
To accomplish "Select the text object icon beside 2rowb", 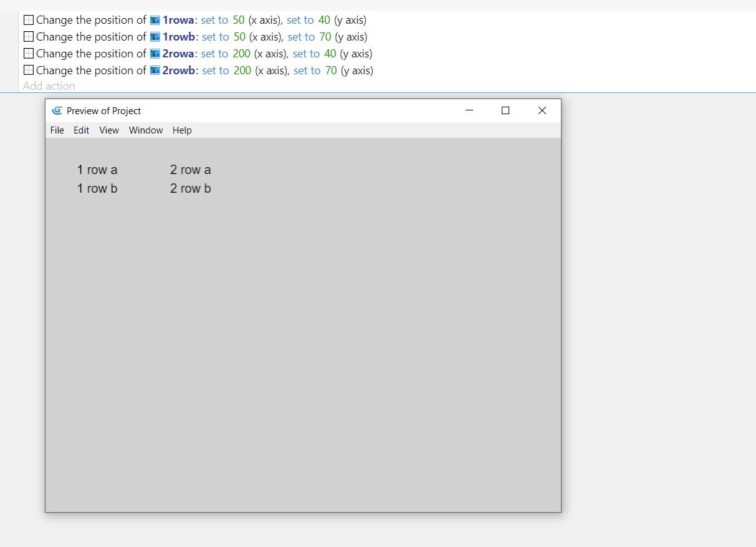I will (155, 70).
